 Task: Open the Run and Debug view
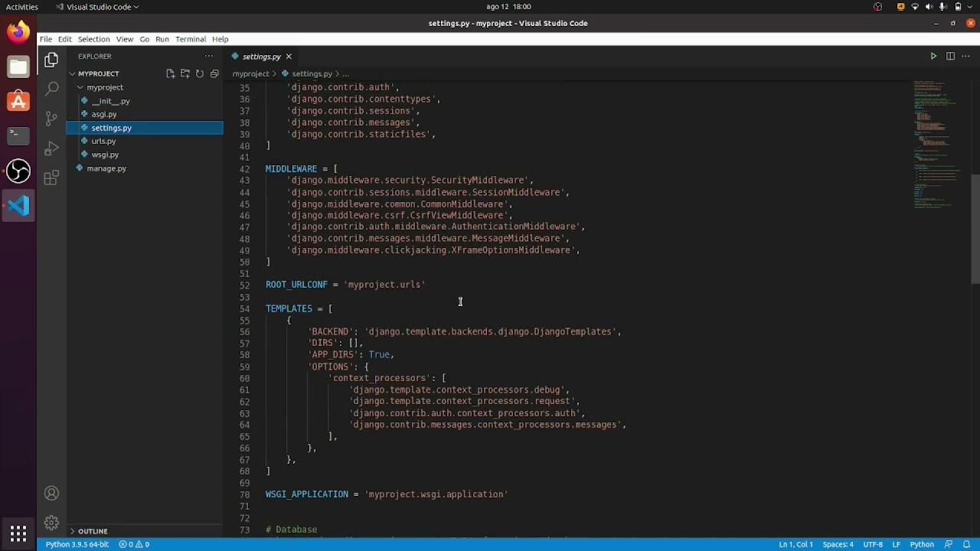(x=51, y=148)
